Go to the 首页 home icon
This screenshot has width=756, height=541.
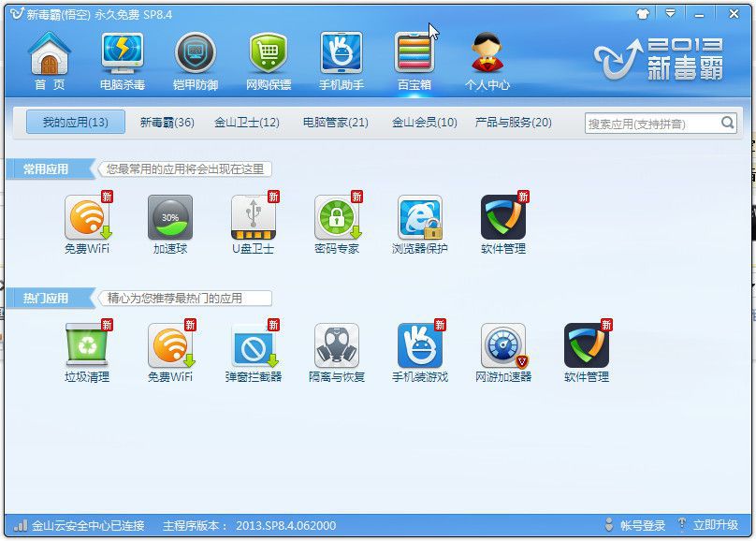pos(50,61)
